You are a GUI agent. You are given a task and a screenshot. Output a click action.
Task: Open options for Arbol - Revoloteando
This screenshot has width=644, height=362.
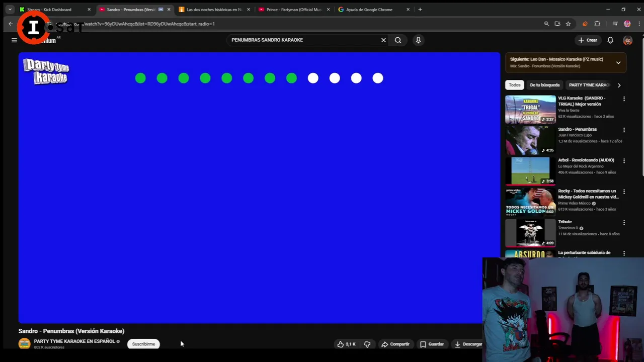624,161
